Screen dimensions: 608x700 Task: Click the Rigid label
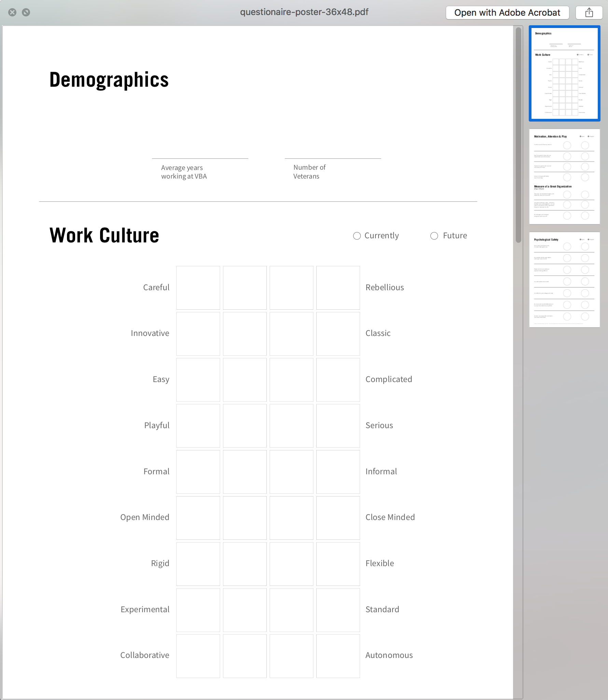pyautogui.click(x=160, y=563)
